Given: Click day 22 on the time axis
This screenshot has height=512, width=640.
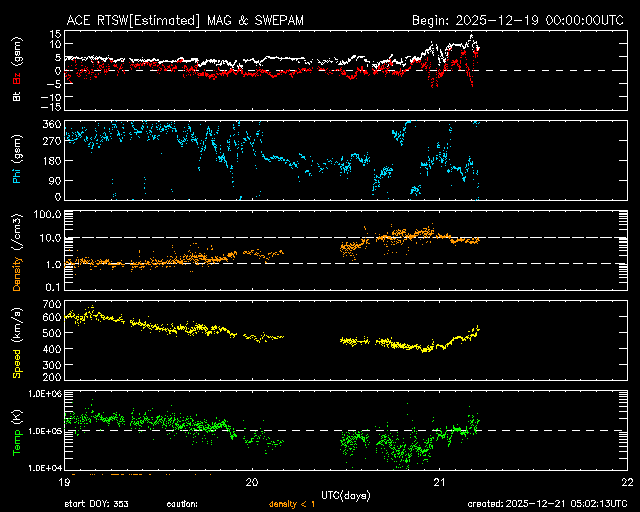Looking at the screenshot, I should click(x=625, y=481).
